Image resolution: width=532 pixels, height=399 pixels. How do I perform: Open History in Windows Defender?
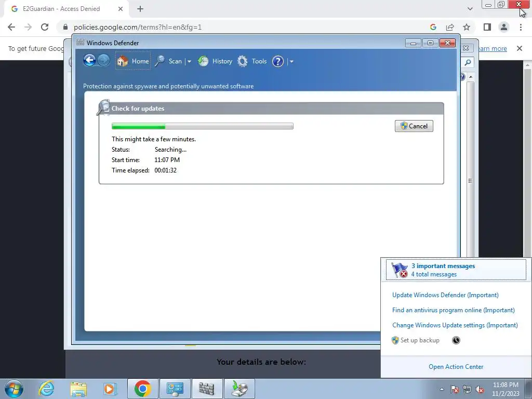point(215,61)
